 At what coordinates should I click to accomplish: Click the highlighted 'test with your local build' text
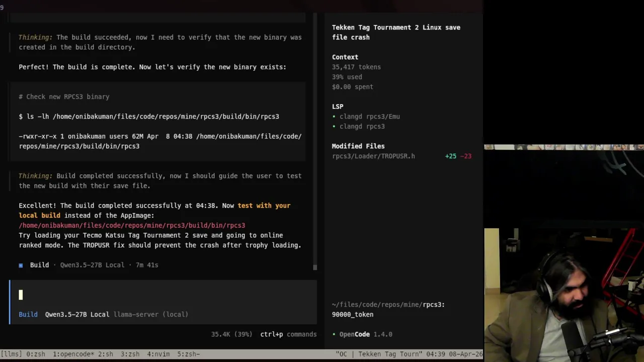pyautogui.click(x=154, y=211)
